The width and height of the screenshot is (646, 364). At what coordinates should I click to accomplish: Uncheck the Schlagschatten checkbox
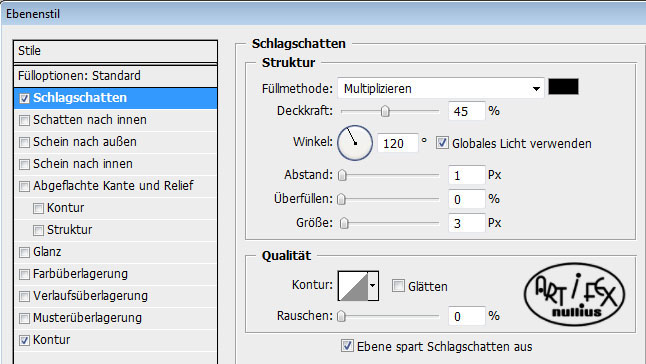(24, 98)
